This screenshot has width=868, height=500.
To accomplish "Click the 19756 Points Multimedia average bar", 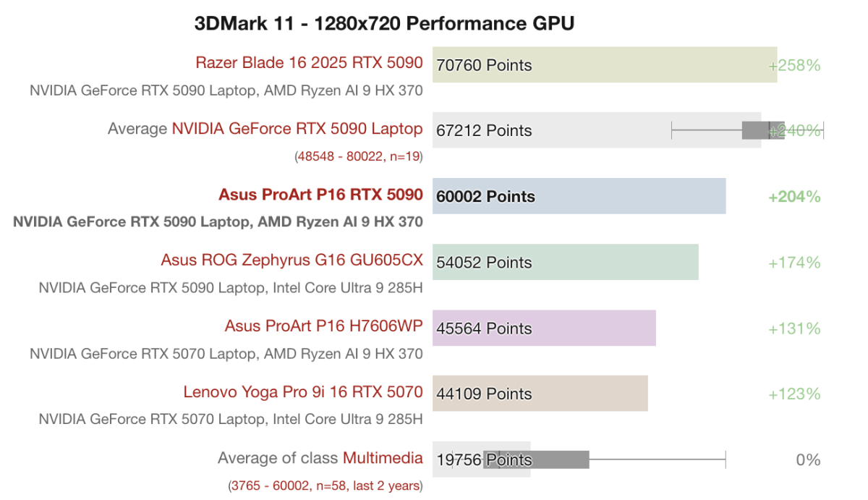I will [x=481, y=459].
